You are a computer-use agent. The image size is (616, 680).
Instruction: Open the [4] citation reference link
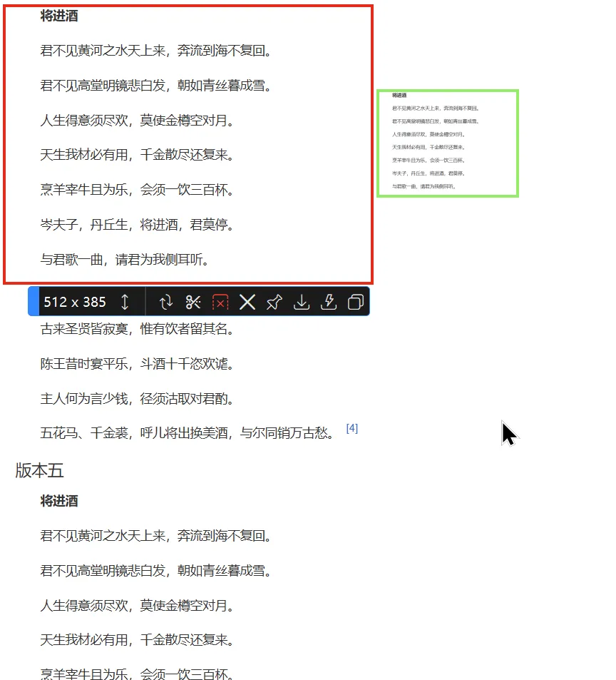[x=351, y=427]
